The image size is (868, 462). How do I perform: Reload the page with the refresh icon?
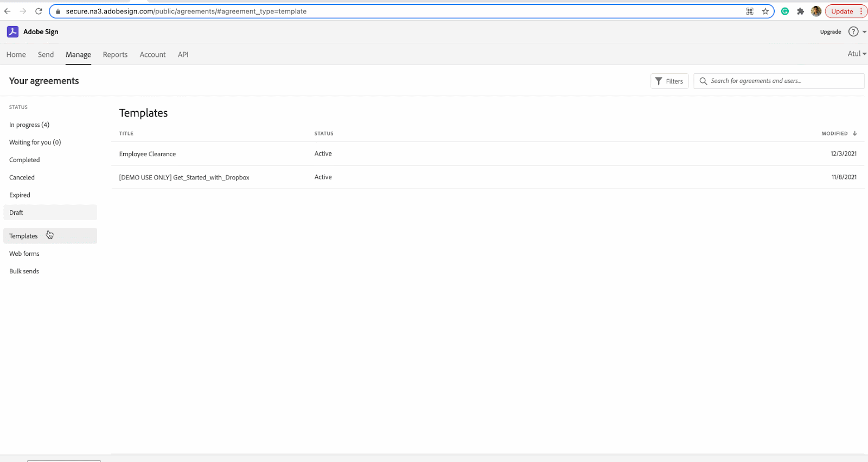pyautogui.click(x=39, y=11)
